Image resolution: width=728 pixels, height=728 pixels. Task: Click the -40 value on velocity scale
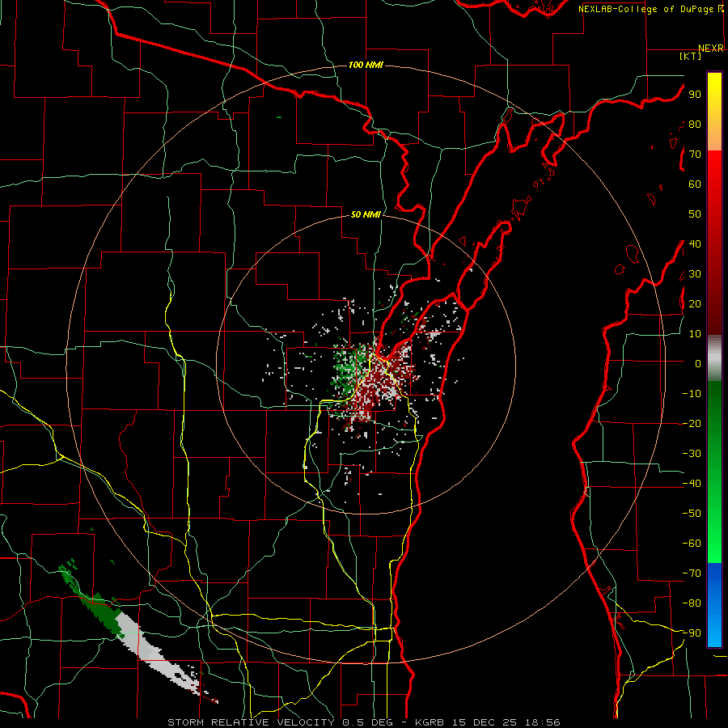click(x=692, y=484)
